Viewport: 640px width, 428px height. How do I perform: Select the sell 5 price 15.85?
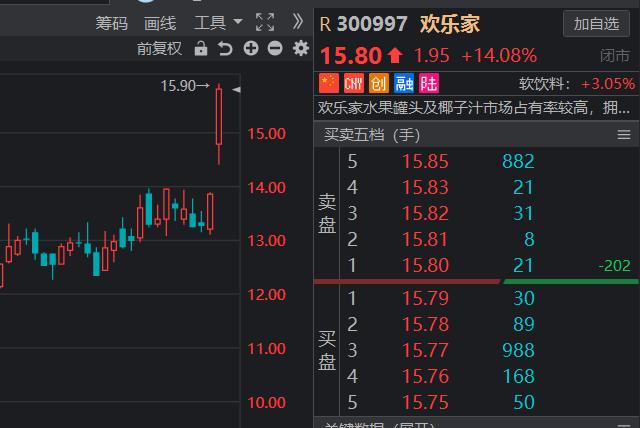tap(425, 161)
